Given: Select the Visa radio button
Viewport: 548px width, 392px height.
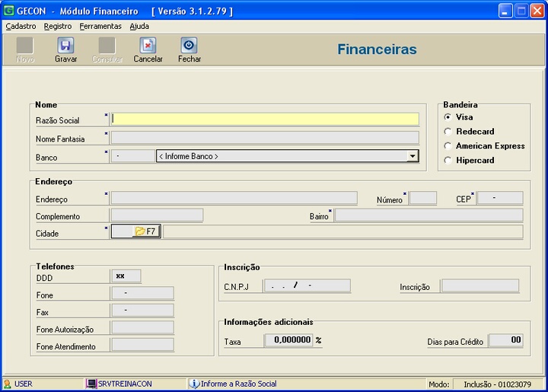Looking at the screenshot, I should tap(448, 117).
